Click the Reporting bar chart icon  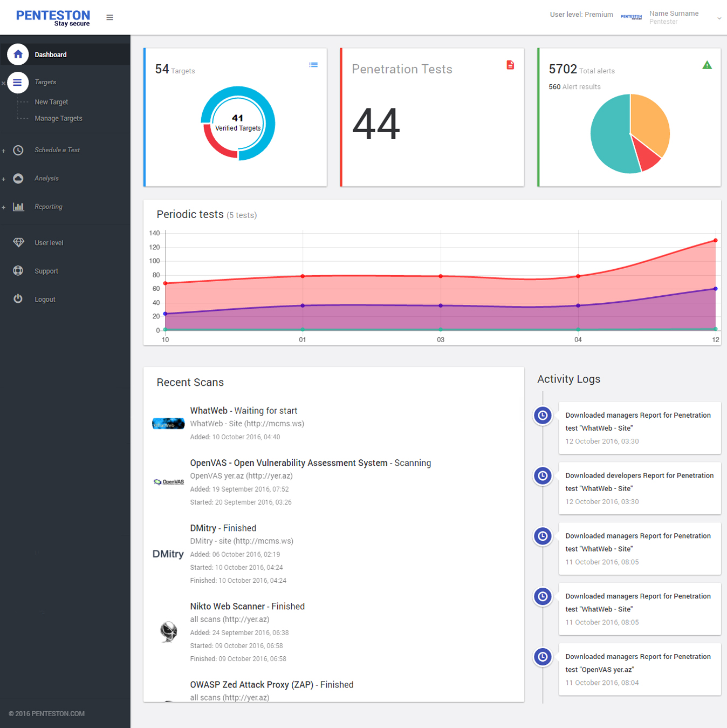(18, 207)
